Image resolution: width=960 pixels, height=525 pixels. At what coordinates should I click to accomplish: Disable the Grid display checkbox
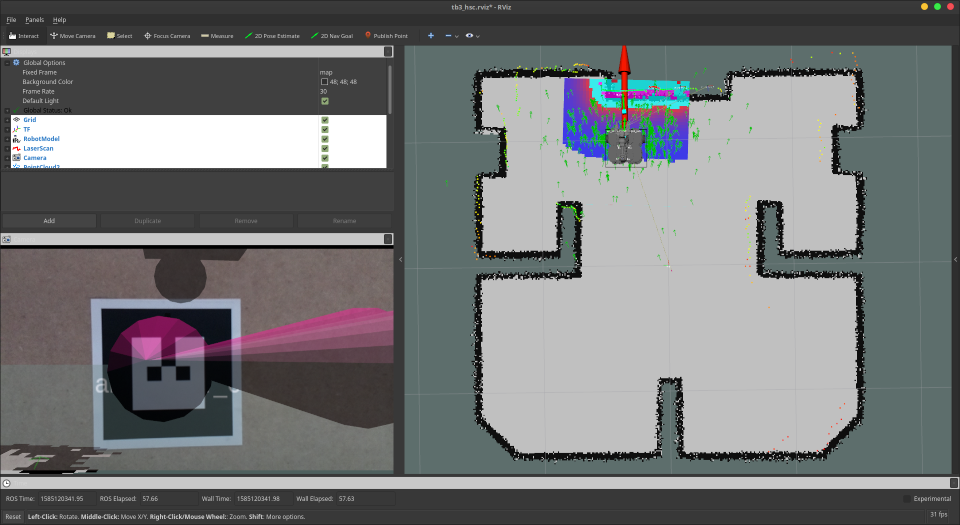coord(324,120)
